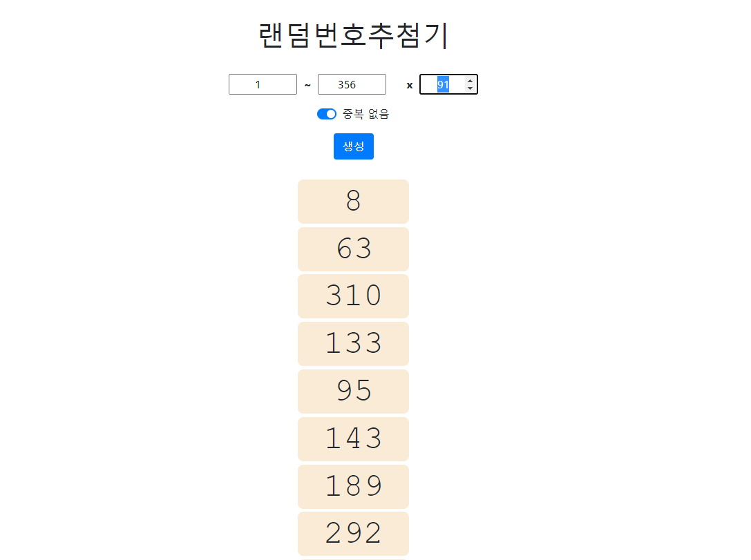Click the x multiplier label

click(x=410, y=85)
